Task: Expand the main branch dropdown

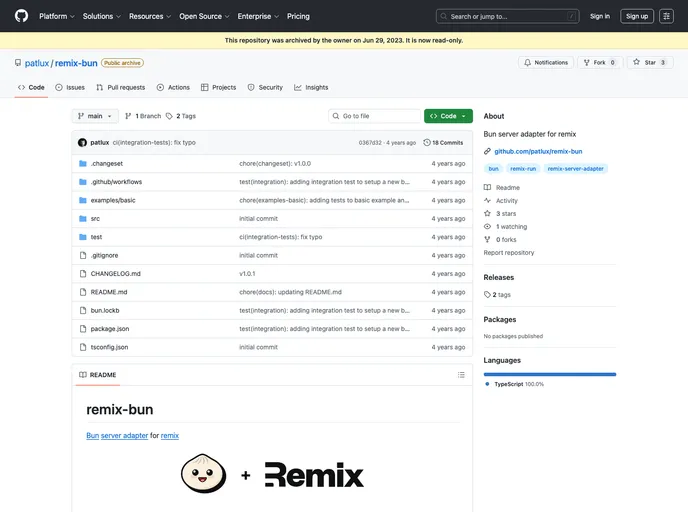Action: pyautogui.click(x=95, y=116)
